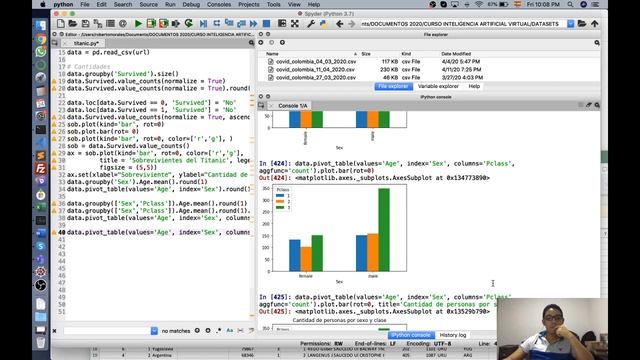640x360 pixels.
Task: Find previous match arrow in the find bar
Action: tap(197, 331)
